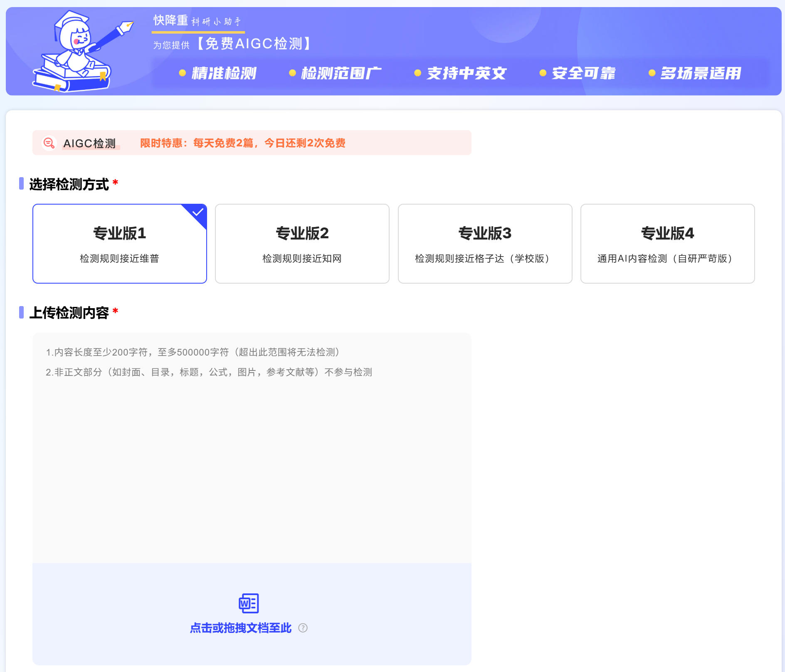The height and width of the screenshot is (672, 785).
Task: Click the 上传检测内容 section heading
Action: [69, 313]
